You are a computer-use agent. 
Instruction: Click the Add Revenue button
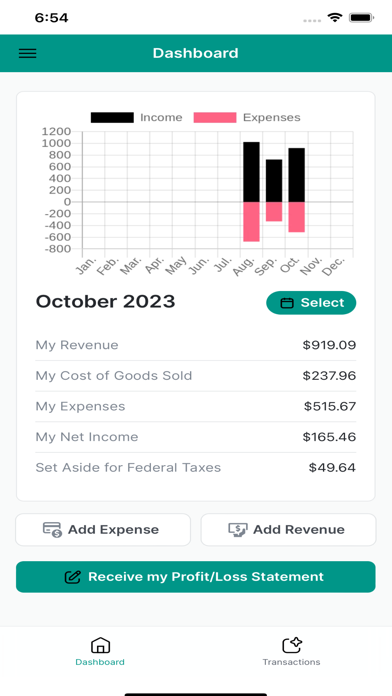289,530
